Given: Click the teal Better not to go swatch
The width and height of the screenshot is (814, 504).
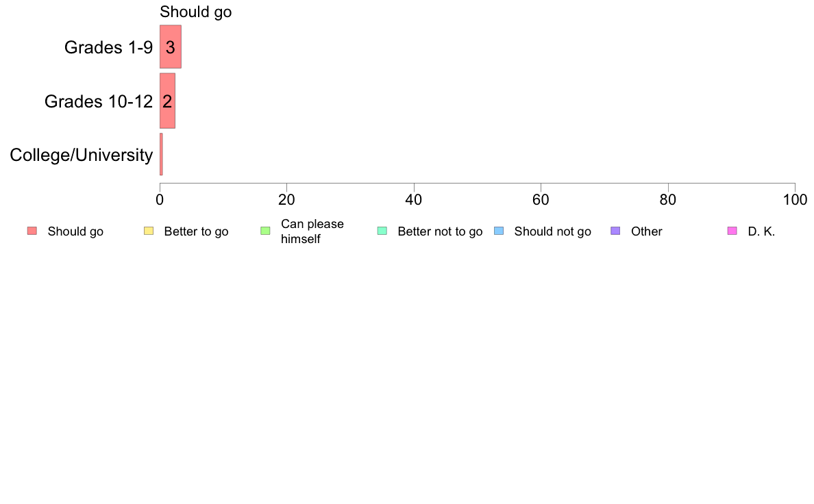Looking at the screenshot, I should 382,231.
